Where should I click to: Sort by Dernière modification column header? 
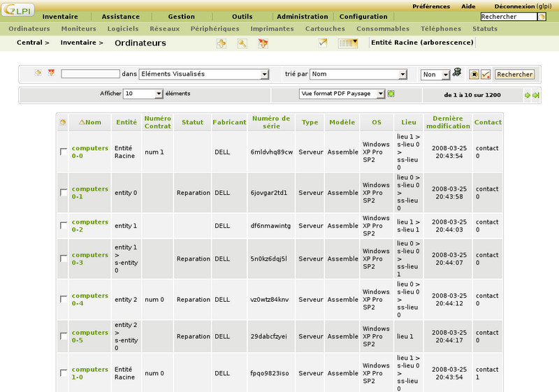[x=448, y=122]
